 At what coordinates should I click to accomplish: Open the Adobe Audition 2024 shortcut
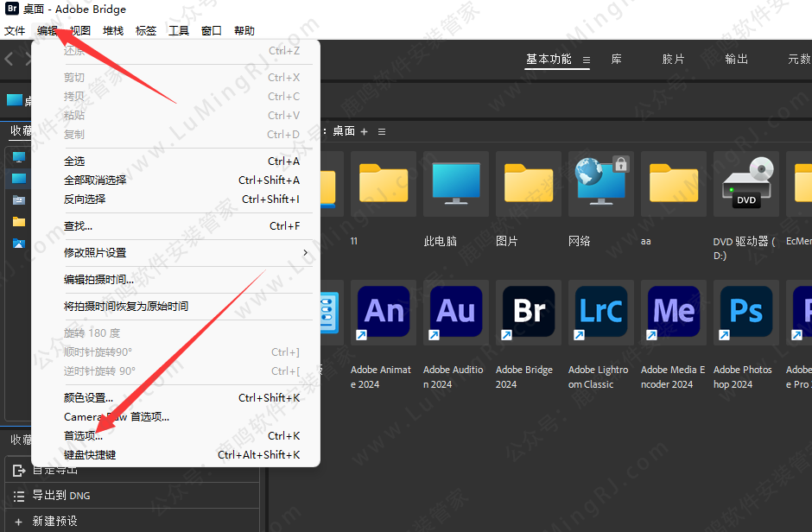click(456, 311)
